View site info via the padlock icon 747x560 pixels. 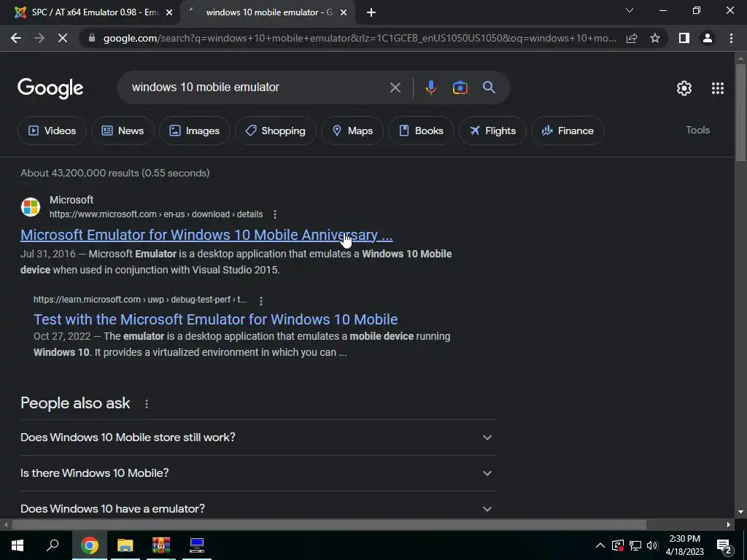pos(92,38)
